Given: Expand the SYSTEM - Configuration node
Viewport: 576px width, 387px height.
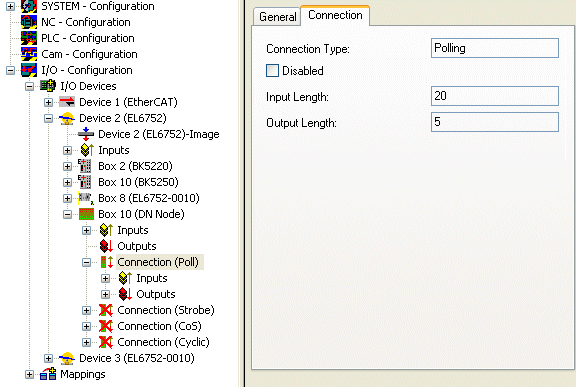Looking at the screenshot, I should 11,6.
